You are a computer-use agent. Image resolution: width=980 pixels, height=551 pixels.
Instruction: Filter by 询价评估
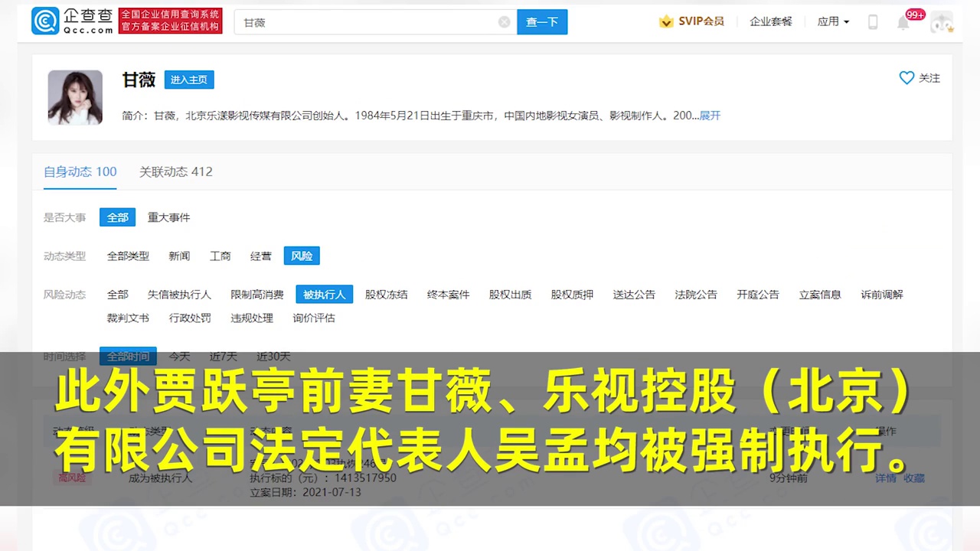314,318
